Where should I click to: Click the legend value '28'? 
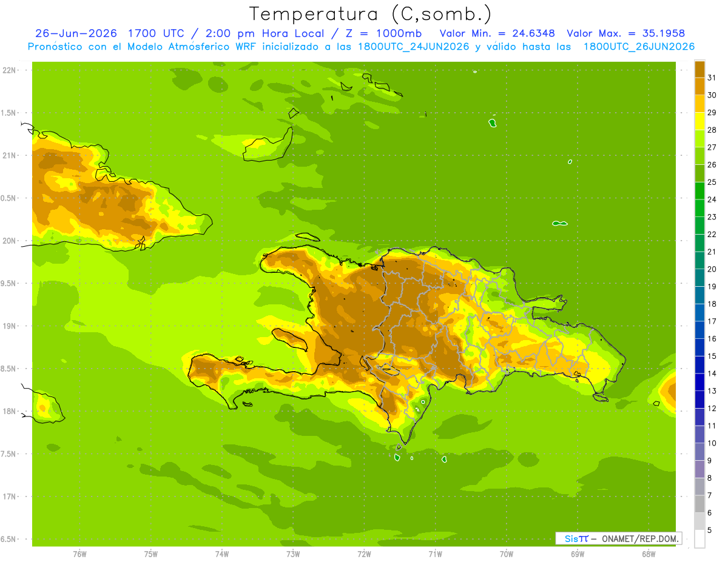[x=712, y=130]
